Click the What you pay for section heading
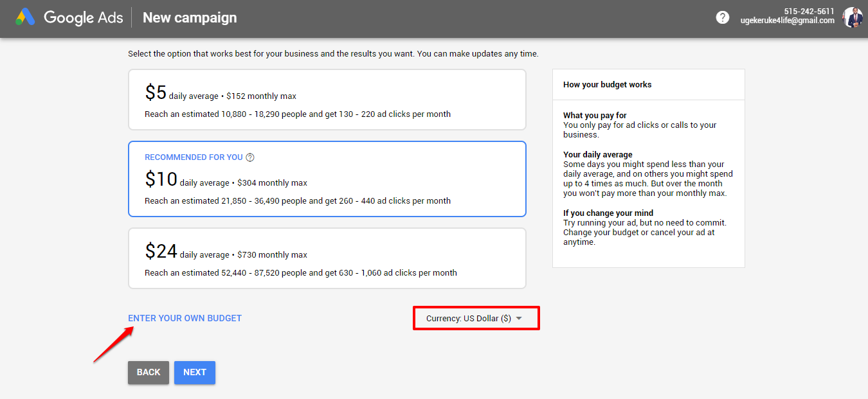The height and width of the screenshot is (399, 868). click(595, 116)
